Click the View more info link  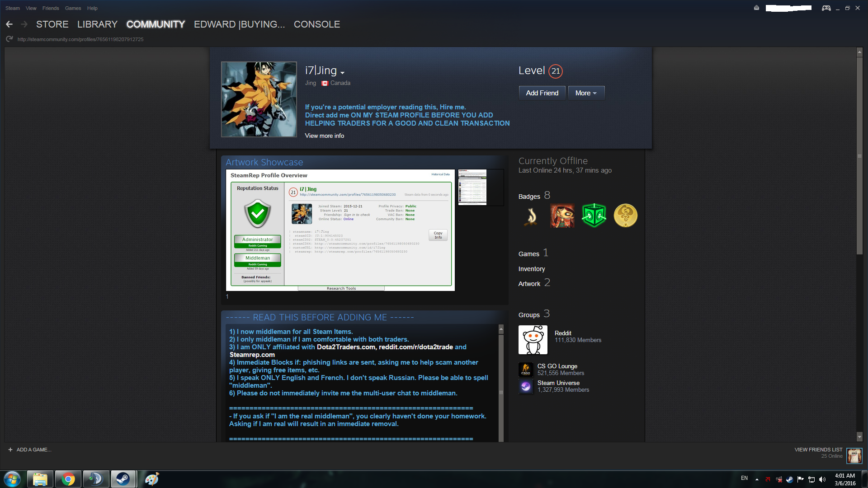(324, 136)
